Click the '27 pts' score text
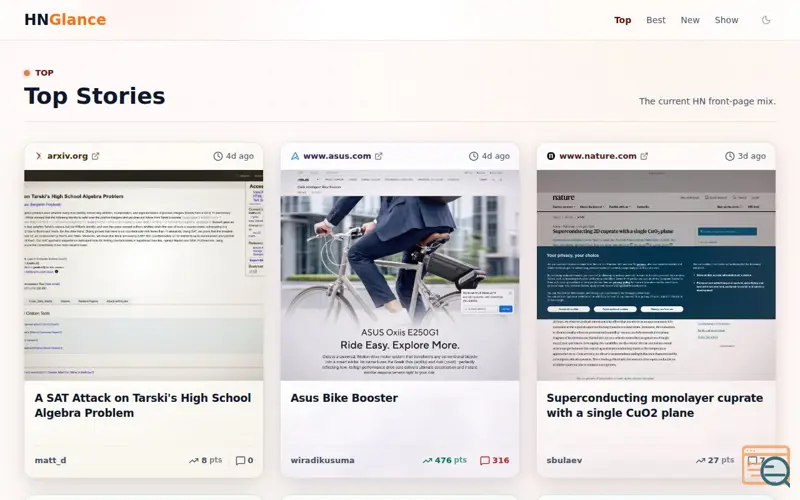 721,460
